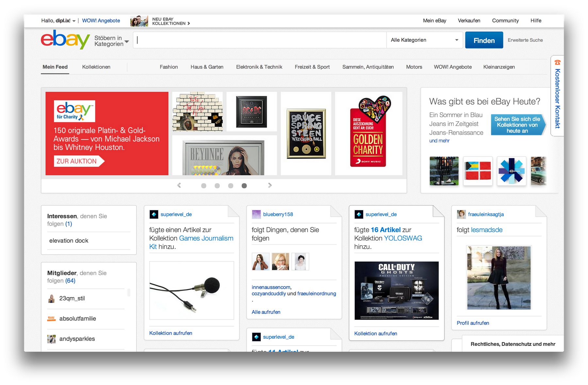Click Alle aufrufen link

pos(266,312)
